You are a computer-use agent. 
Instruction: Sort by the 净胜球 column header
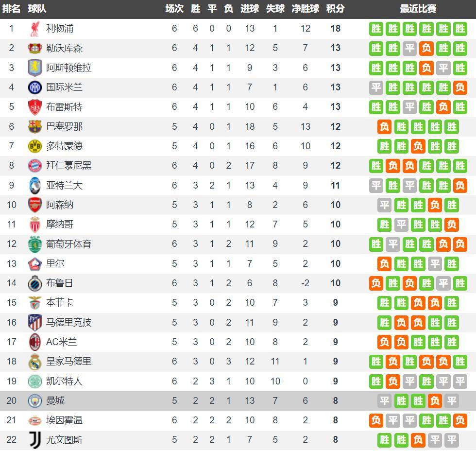306,9
